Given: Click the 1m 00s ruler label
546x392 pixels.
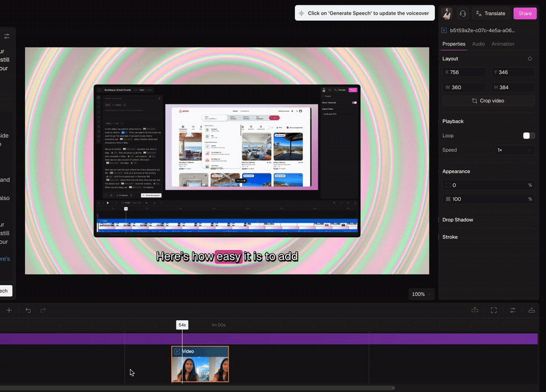Looking at the screenshot, I should 218,325.
